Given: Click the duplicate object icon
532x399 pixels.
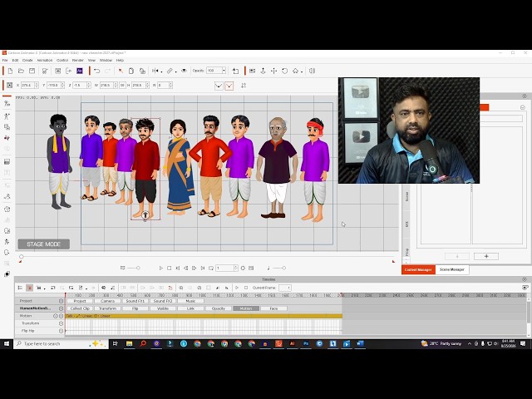Looking at the screenshot, I should 142,71.
